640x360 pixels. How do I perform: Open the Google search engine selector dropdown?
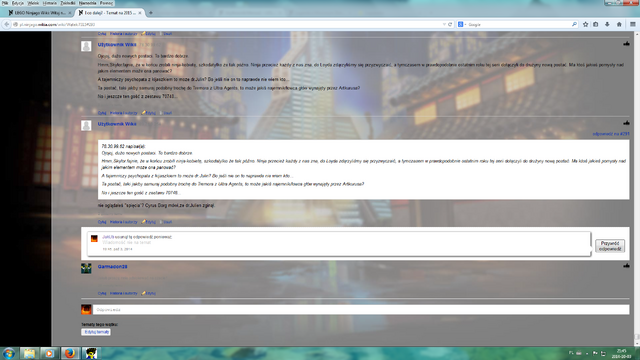pyautogui.click(x=462, y=24)
